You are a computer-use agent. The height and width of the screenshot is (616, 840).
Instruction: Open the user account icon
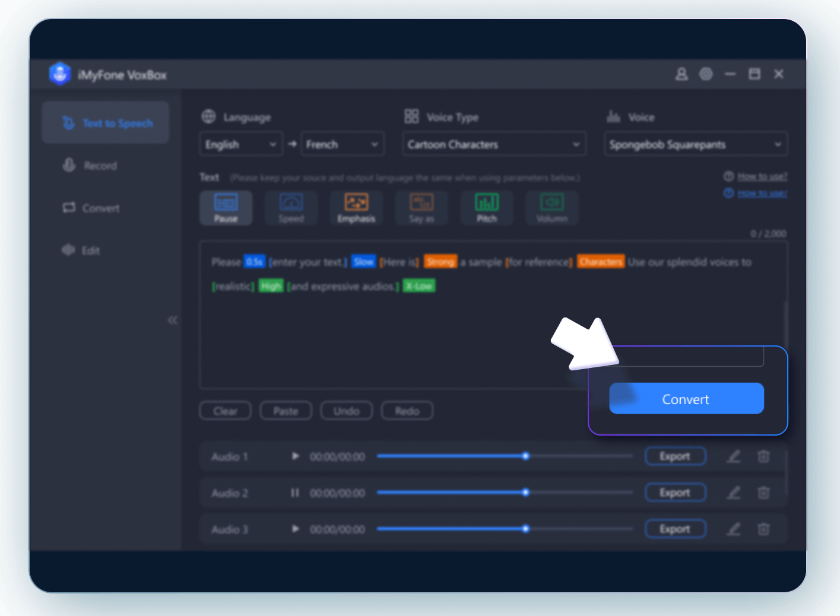point(681,74)
